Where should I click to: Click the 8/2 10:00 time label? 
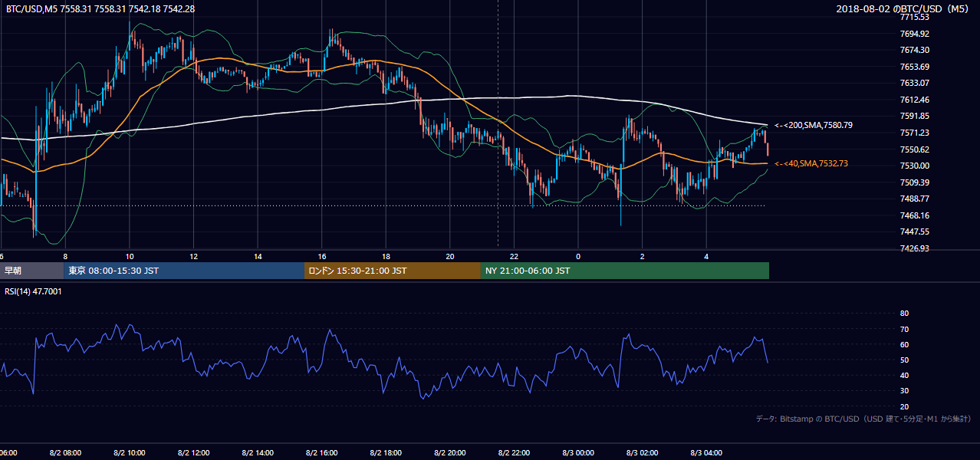(130, 453)
